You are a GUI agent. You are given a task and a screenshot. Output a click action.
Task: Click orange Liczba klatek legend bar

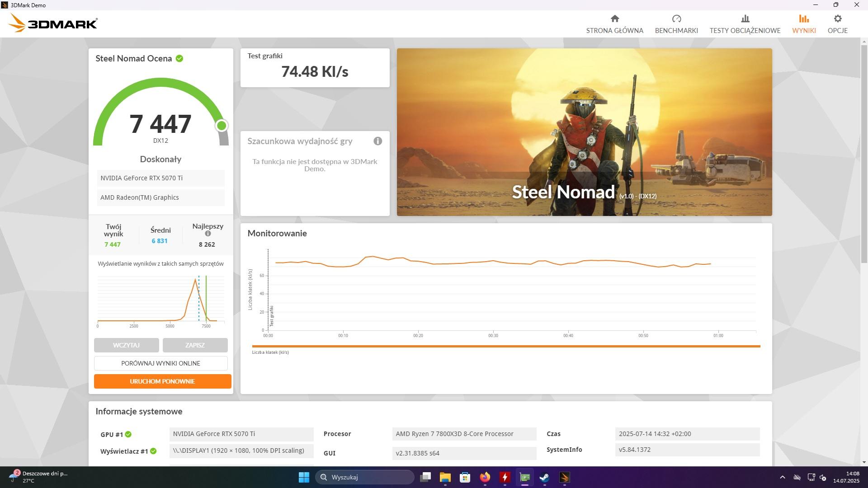(x=506, y=346)
